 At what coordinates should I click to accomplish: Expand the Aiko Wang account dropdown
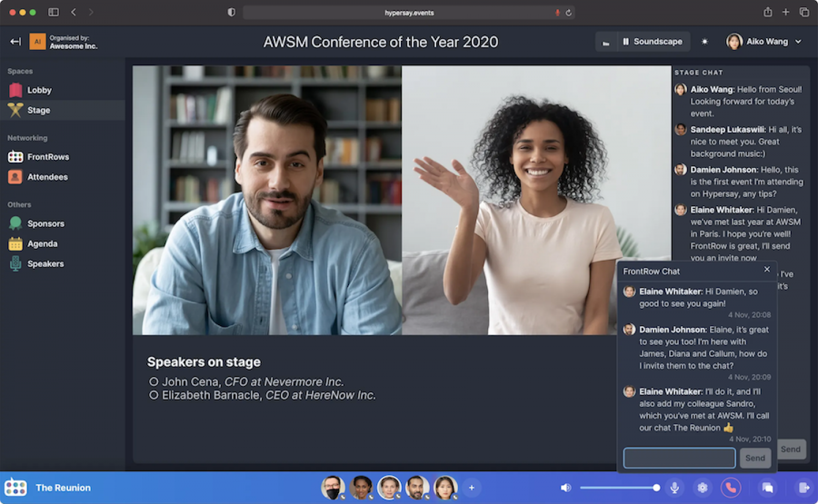[798, 41]
